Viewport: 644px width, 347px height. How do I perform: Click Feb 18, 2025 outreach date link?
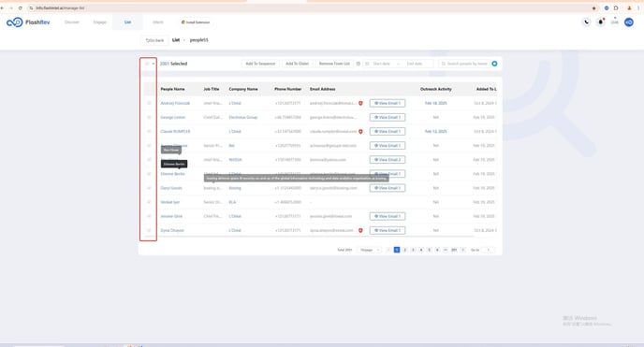click(x=436, y=104)
